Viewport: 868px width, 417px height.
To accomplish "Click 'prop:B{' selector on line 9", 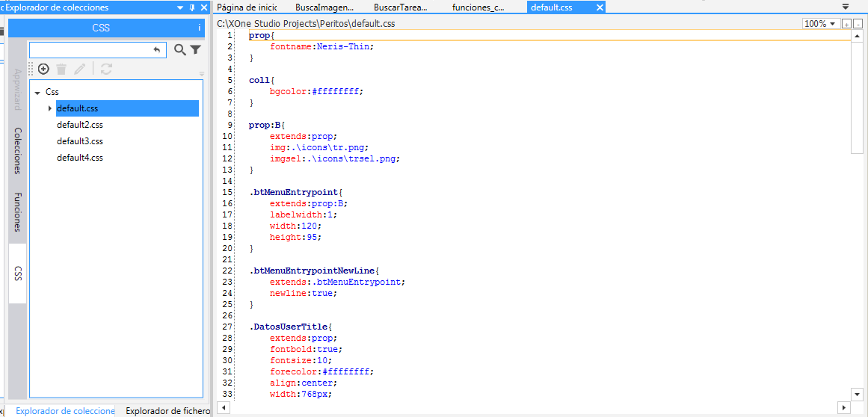I will point(267,125).
